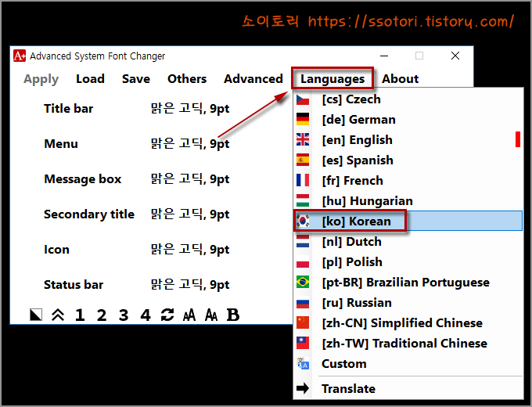The height and width of the screenshot is (407, 532).
Task: Click the UK flag icon
Action: coord(303,139)
